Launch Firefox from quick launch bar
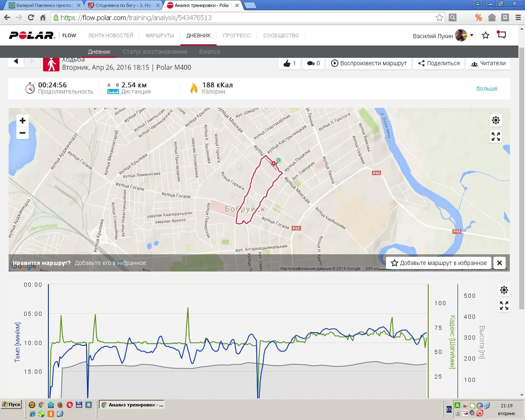This screenshot has width=525, height=420. (60, 405)
